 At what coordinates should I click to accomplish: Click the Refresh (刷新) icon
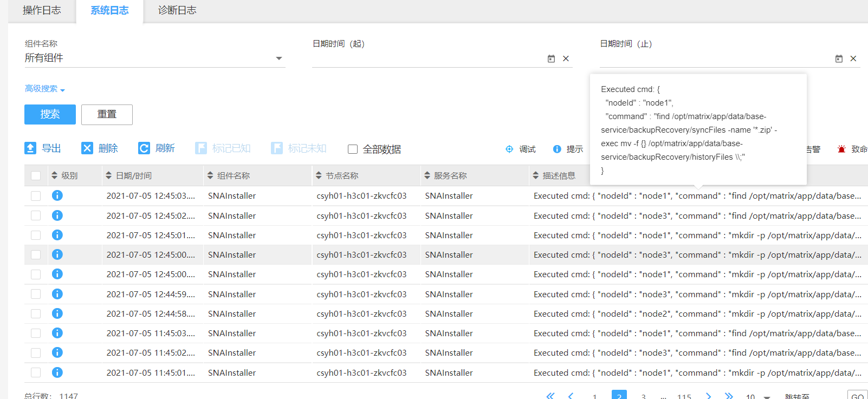tap(144, 148)
